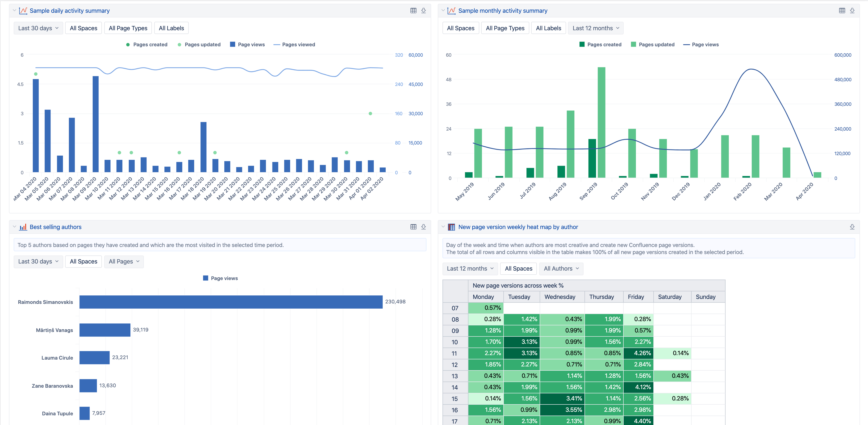Click All Labels in the monthly activity summary
Screen dimensions: 868x425
pos(549,28)
